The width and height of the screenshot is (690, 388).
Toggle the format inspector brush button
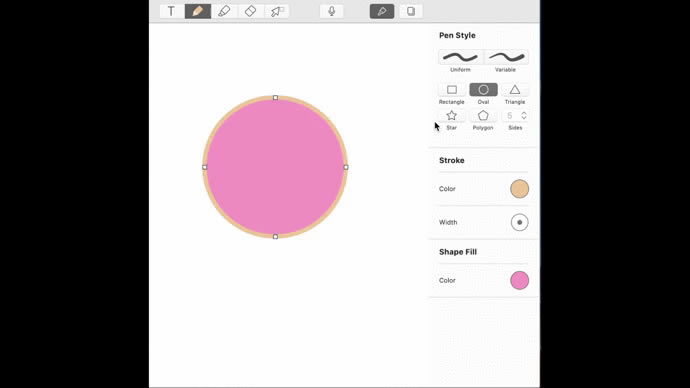point(382,11)
